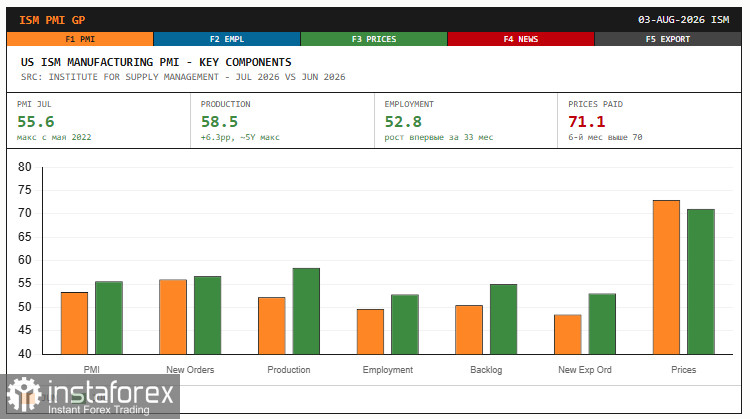This screenshot has height=419, width=750.
Task: Click the green PMI bar
Action: click(x=109, y=318)
